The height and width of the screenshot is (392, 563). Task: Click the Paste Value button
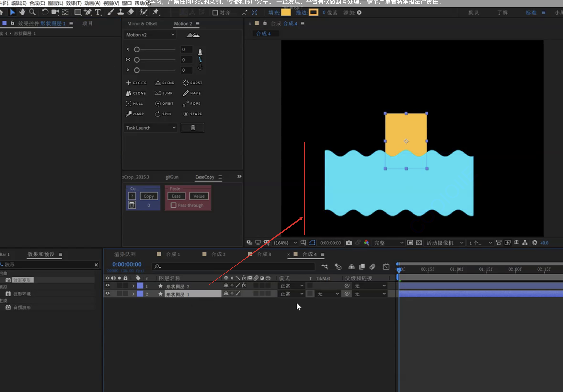(199, 196)
